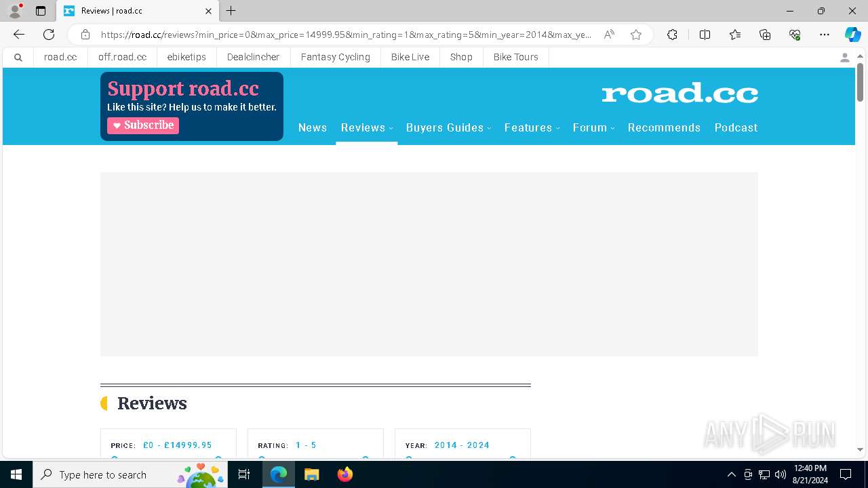Open the Shop link
This screenshot has width=868, height=488.
click(x=461, y=58)
